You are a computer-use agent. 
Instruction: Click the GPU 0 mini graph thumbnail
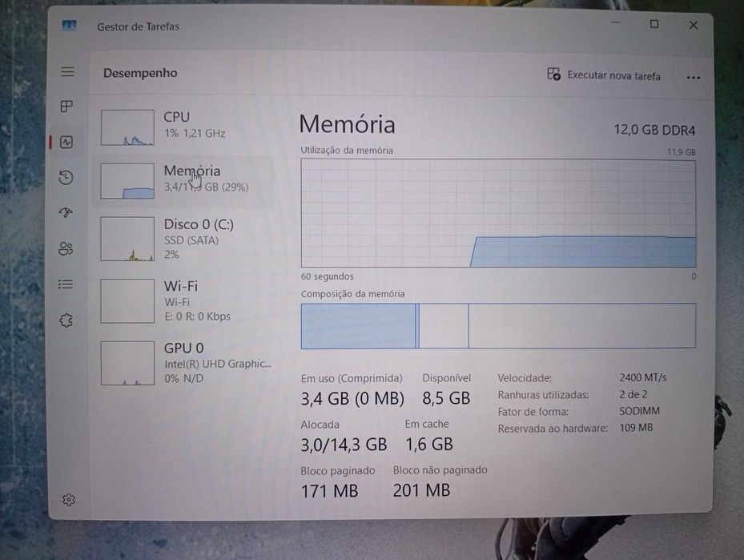tap(127, 363)
